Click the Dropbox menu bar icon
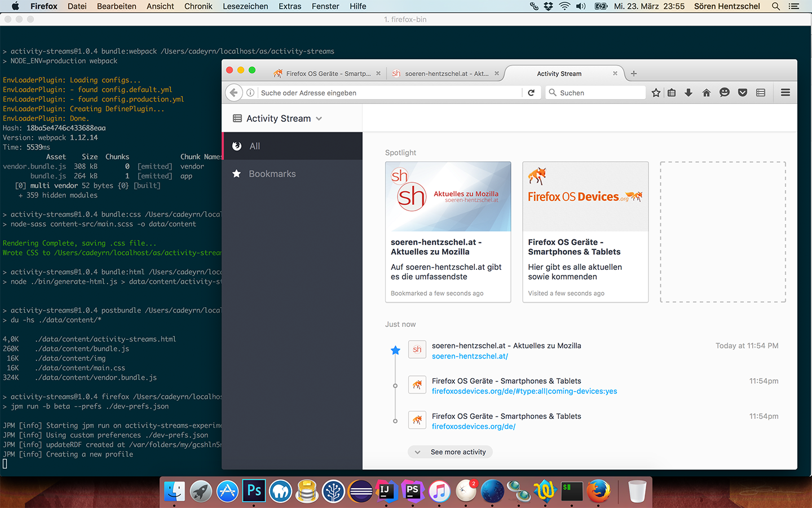Screen dimensions: 812x508 click(548, 6)
